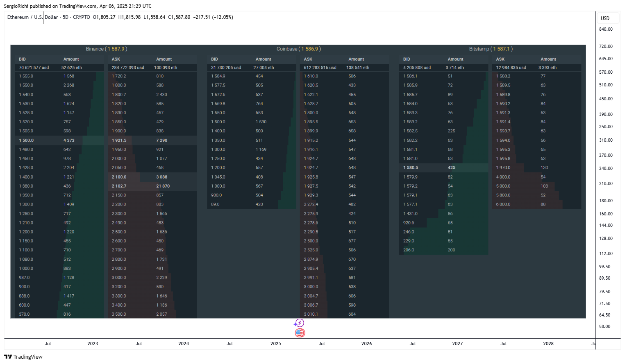Screen dimensions: 625x364
Task: Click the Coinbase bid price 89.0
Action: [215, 204]
